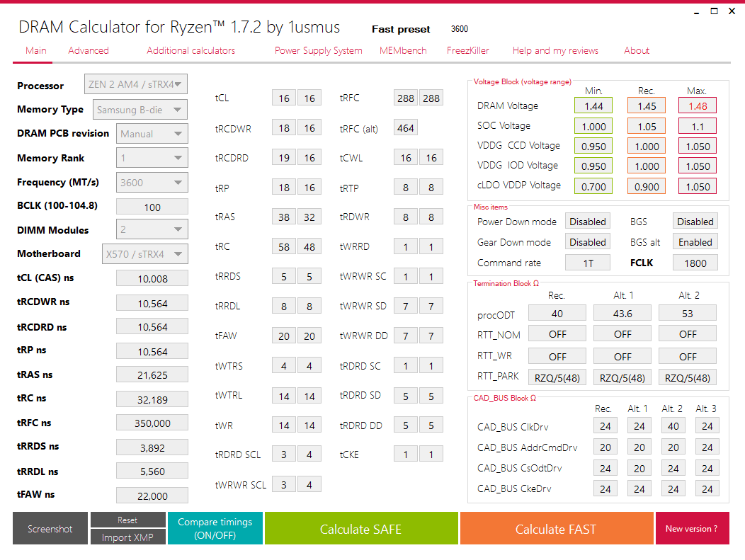Viewport: 745px width, 560px height.
Task: Click RTT_NOM Alt. 1 OFF value
Action: [622, 334]
